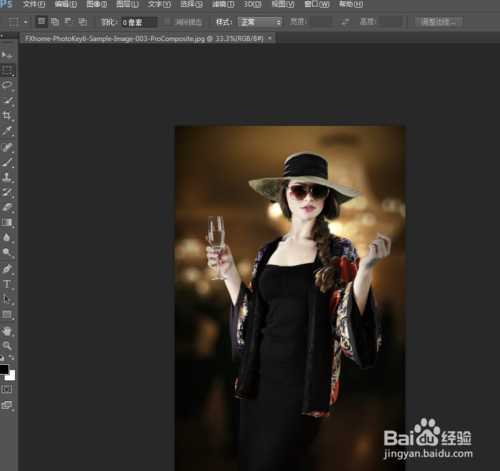Open the 选择(S) menu

(x=191, y=4)
